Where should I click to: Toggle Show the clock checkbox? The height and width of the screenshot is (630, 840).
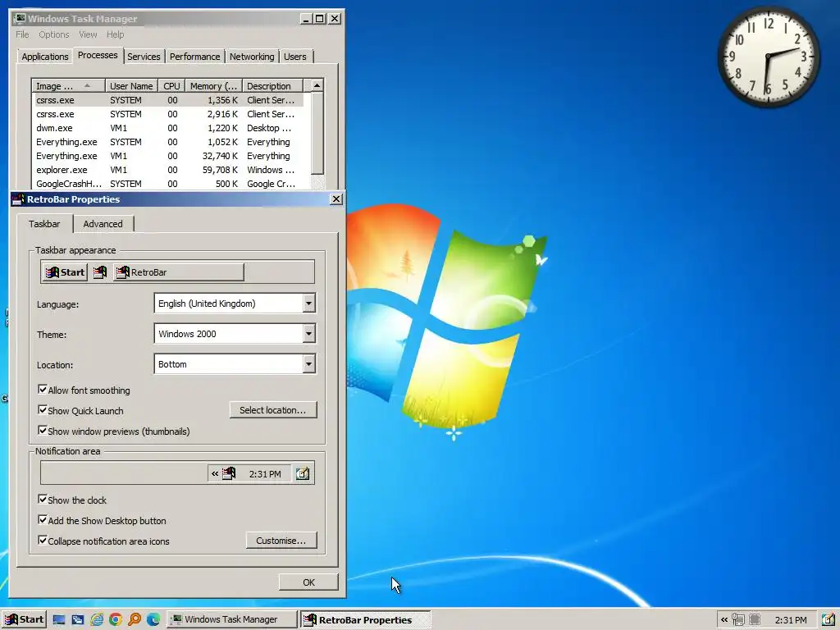click(x=43, y=500)
